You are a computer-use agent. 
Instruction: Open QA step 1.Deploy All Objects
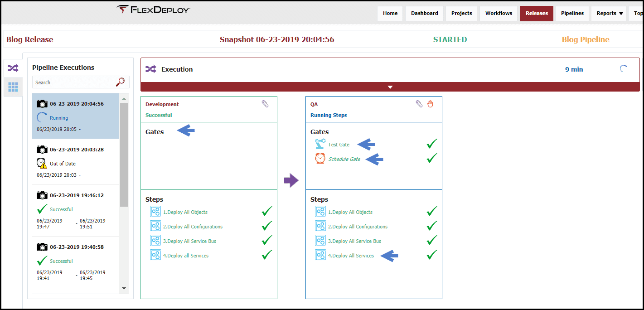click(x=350, y=212)
